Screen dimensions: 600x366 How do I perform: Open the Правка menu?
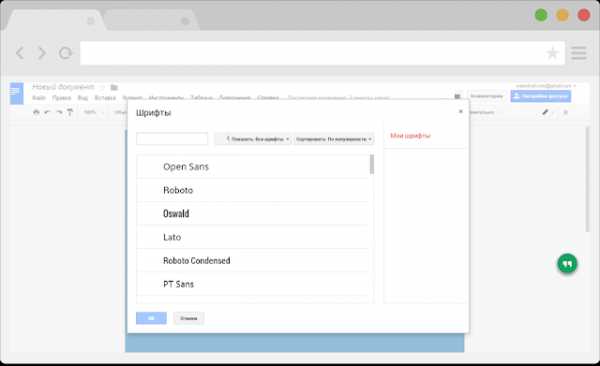pyautogui.click(x=62, y=98)
